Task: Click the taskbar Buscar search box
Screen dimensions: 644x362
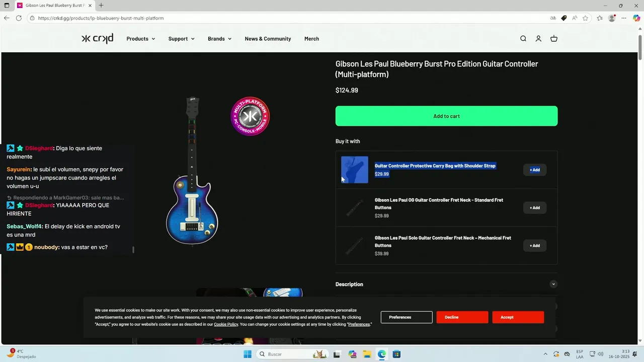Action: point(292,354)
